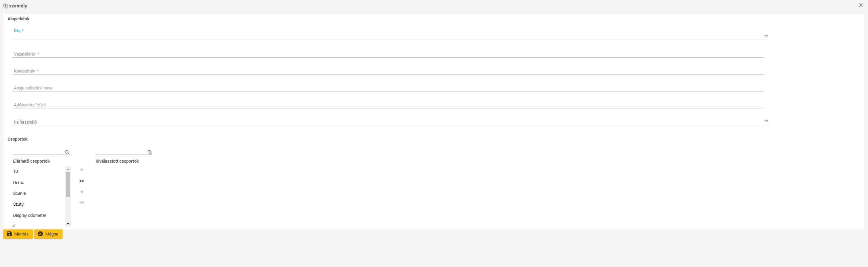Cancel with the Mégse button
This screenshot has width=868, height=267.
48,234
